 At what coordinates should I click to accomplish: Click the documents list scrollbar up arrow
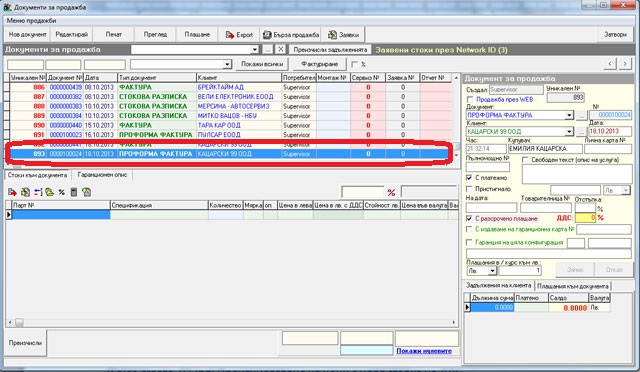456,78
